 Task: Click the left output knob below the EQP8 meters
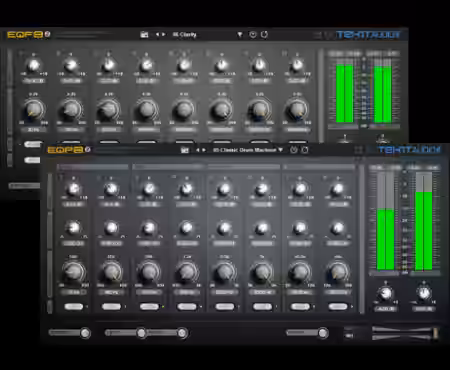[386, 294]
